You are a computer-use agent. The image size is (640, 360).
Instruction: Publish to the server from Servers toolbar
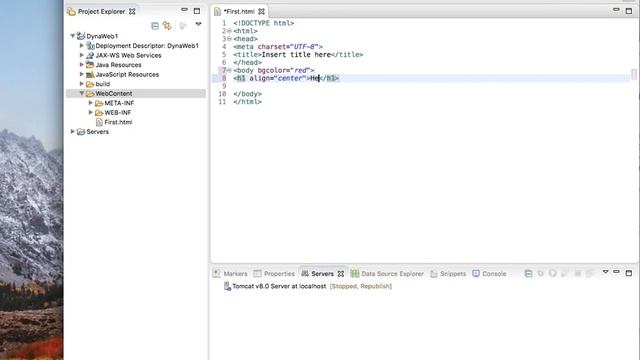click(590, 273)
